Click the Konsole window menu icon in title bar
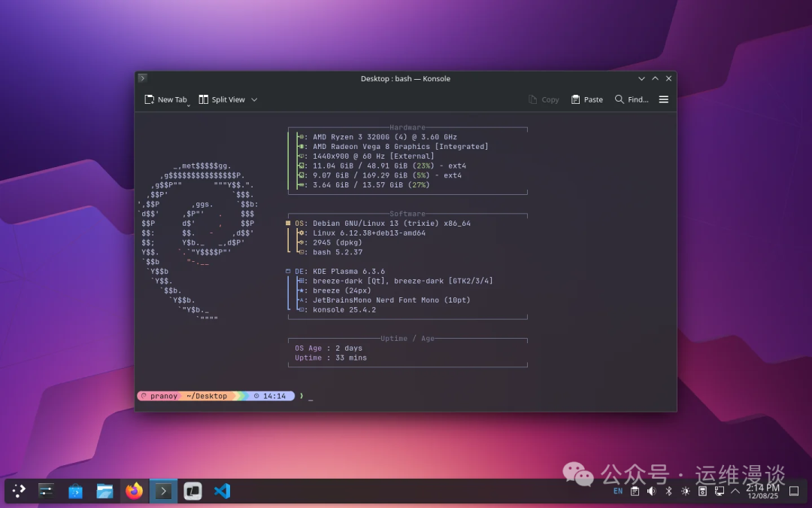 point(143,78)
